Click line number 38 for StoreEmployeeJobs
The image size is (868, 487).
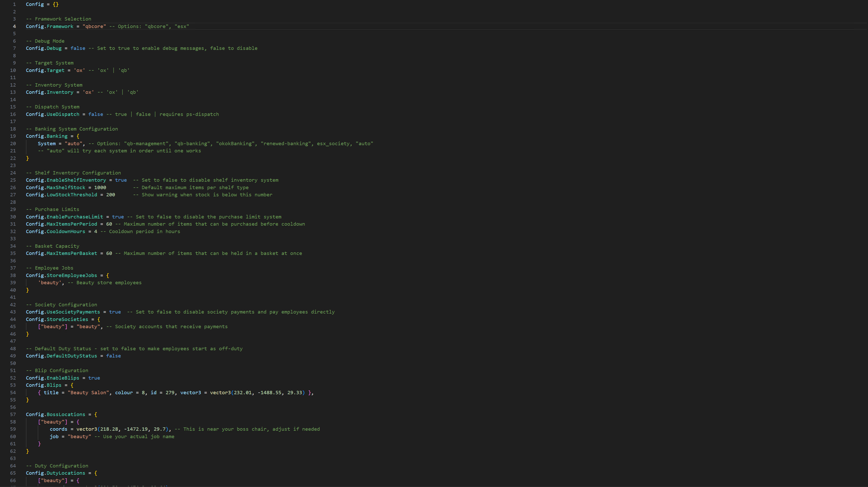[x=13, y=275]
